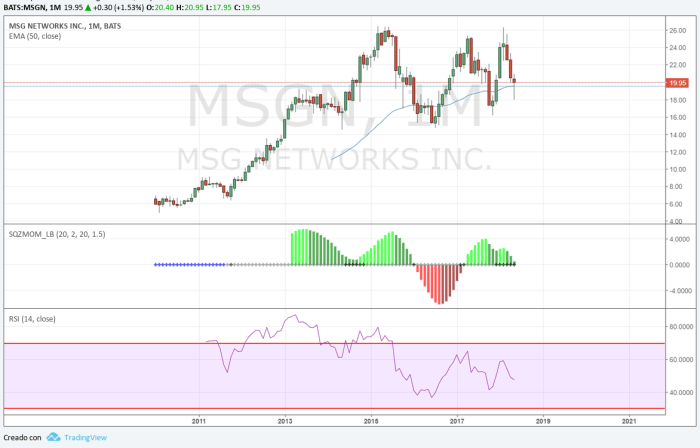Click the 22.00 price scale label
Viewport: 700px width, 448px height.
pyautogui.click(x=678, y=65)
